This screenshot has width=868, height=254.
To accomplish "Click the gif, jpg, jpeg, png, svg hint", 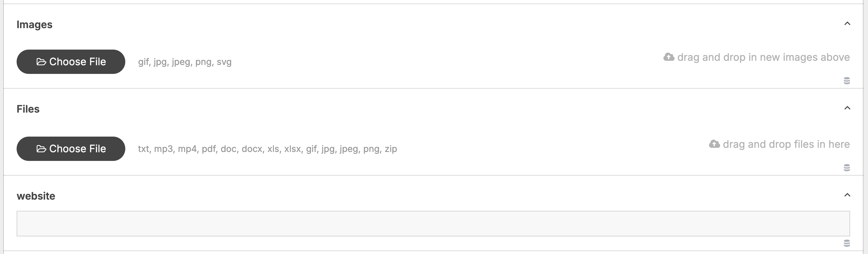I will coord(185,62).
